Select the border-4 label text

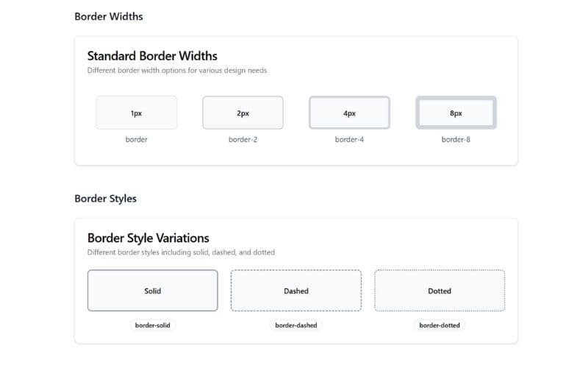pyautogui.click(x=349, y=139)
